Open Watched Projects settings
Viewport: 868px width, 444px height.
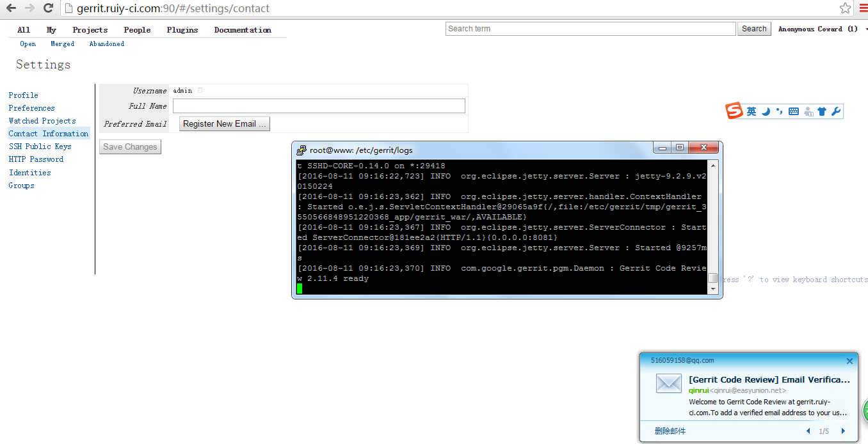tap(42, 121)
